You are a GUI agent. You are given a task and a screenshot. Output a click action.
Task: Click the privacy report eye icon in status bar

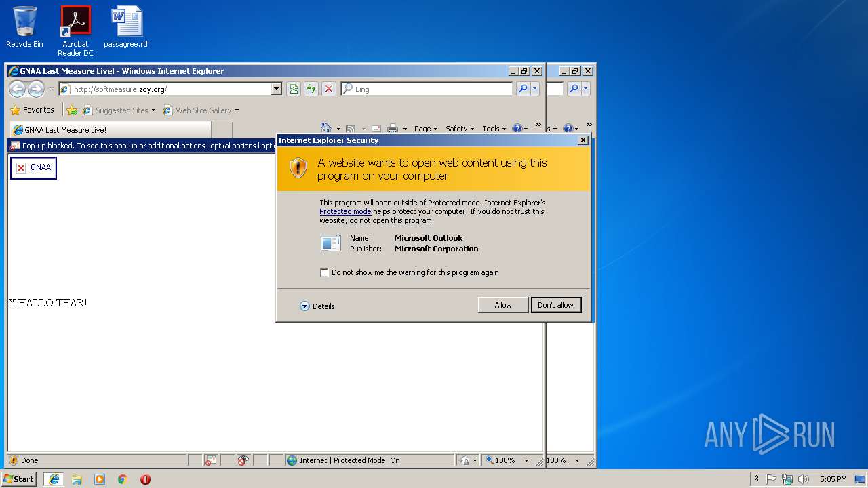243,460
